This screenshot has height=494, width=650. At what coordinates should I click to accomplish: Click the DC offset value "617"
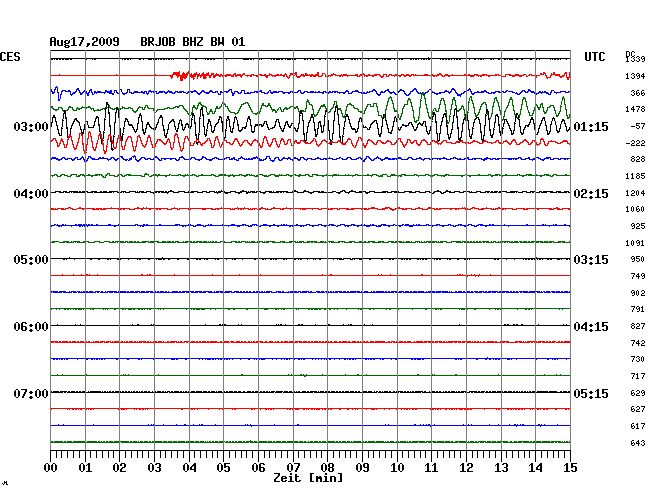pos(638,426)
